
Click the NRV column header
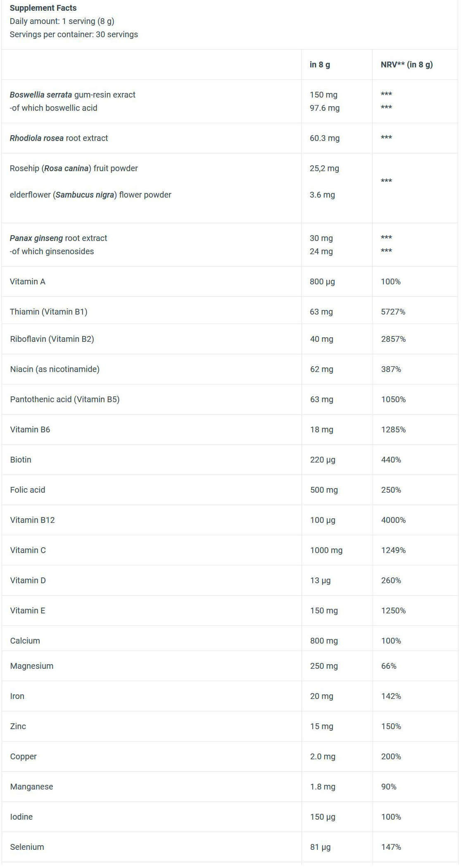tap(406, 64)
